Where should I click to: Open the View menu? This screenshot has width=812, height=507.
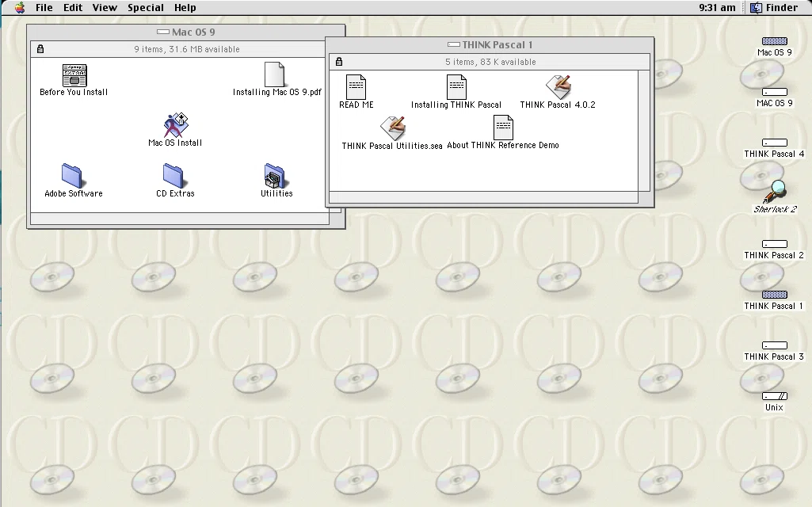coord(105,8)
